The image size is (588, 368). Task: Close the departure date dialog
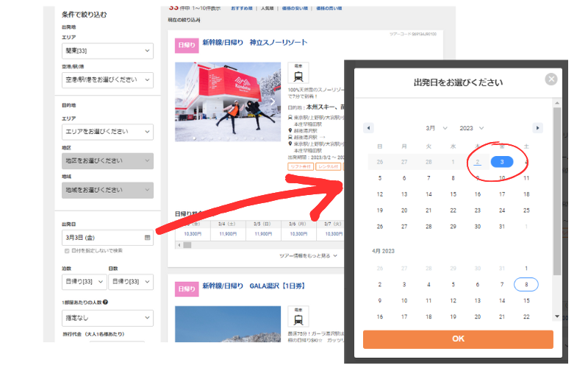(551, 79)
